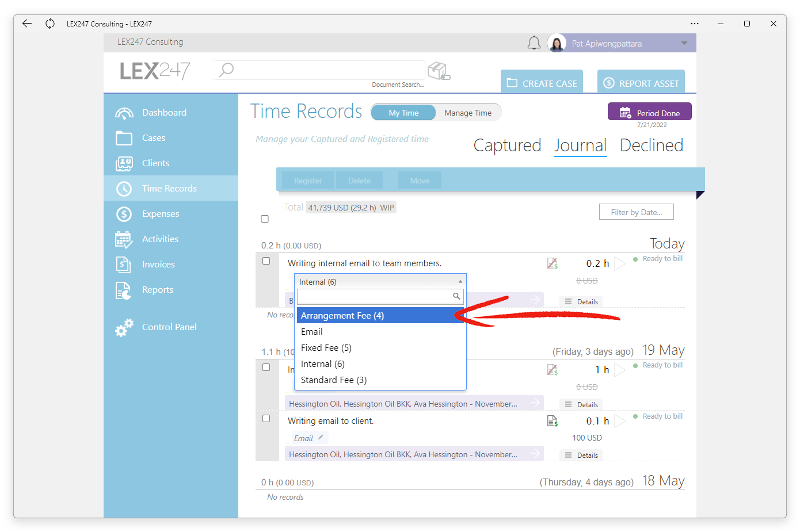Screen dimensions: 800x532
Task: Click arrow on first Hessington Oil case link
Action: [535, 403]
